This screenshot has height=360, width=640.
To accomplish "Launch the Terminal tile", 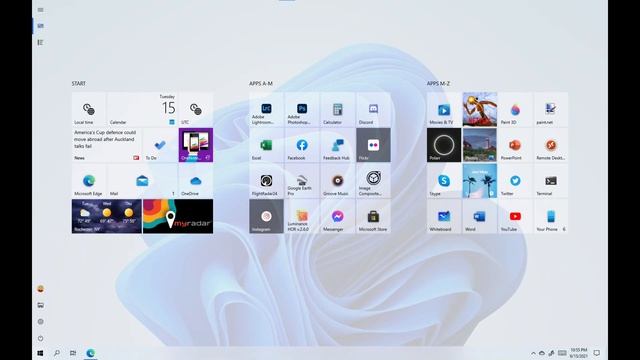I will (551, 180).
